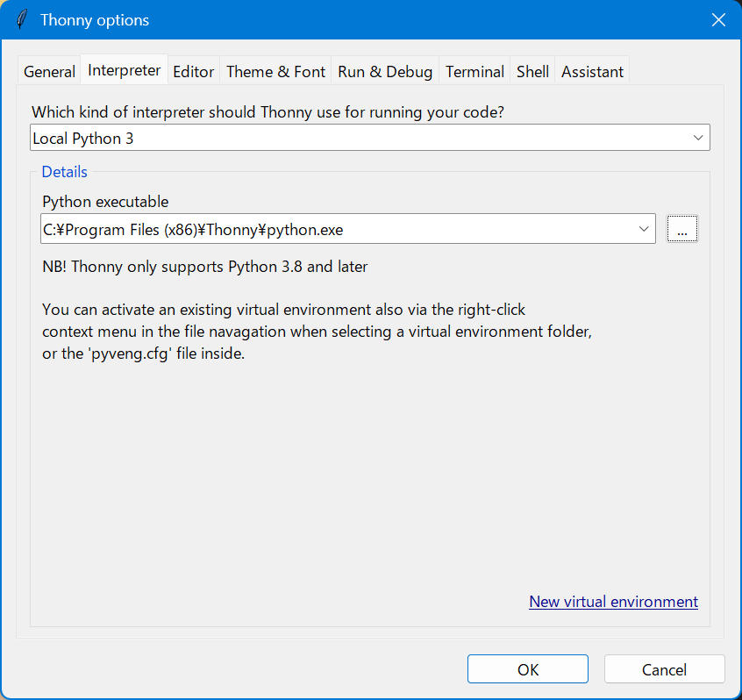Viewport: 742px width, 700px height.
Task: Click the 'context menu in the file navagation' line
Action: point(317,332)
